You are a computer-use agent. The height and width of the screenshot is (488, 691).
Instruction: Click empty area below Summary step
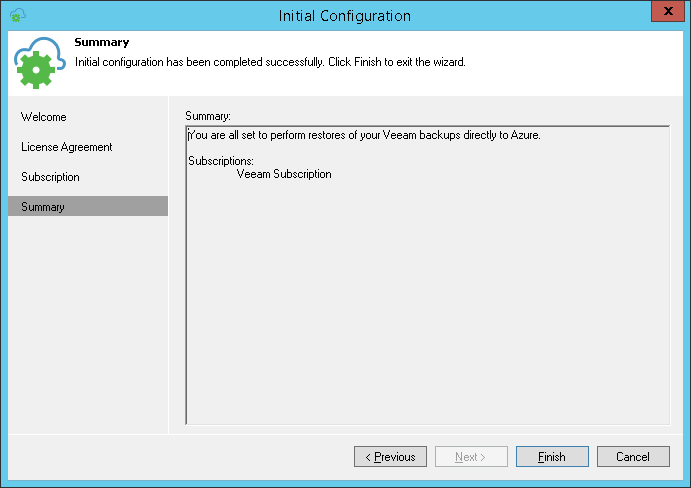pyautogui.click(x=88, y=320)
